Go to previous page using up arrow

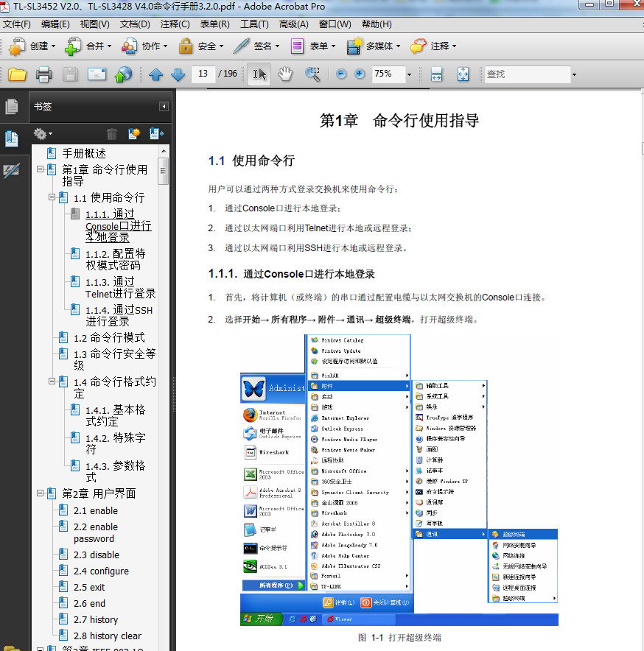pos(155,74)
